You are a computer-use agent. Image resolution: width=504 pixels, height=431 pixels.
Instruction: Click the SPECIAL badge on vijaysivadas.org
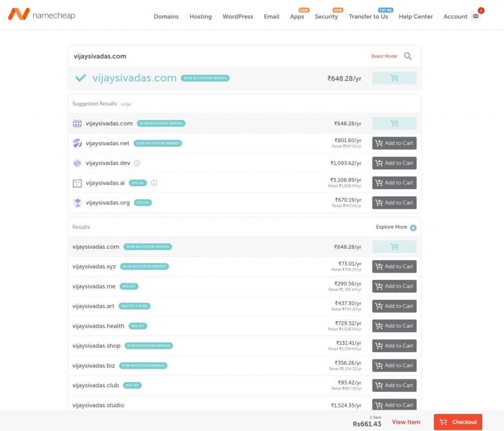[x=143, y=203]
